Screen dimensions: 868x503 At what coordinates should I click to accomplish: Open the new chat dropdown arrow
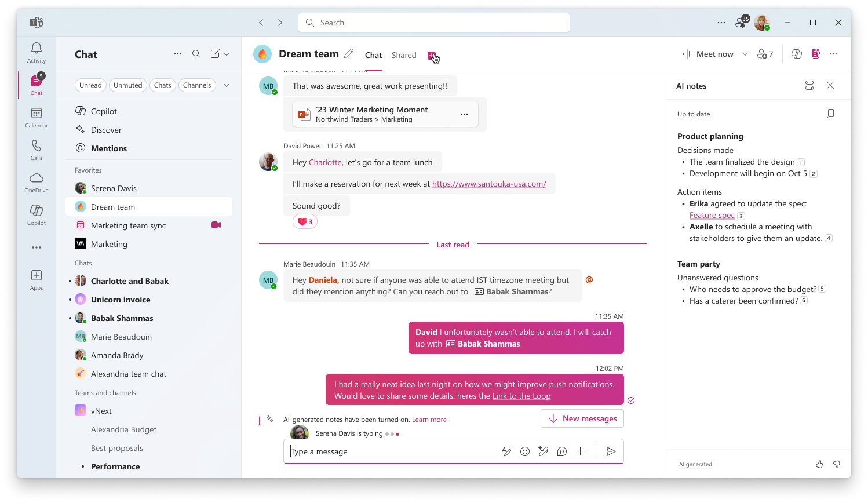227,54
